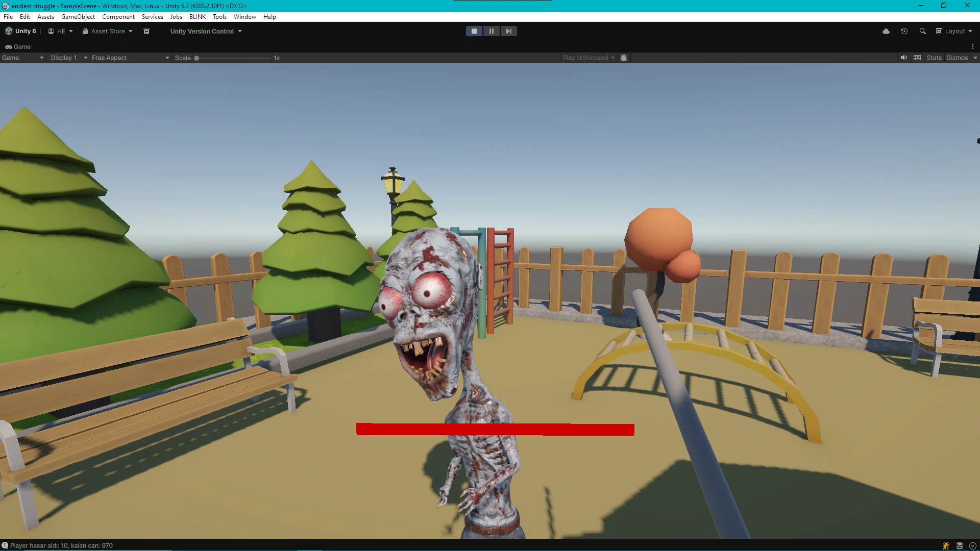
Task: Open the Display 1 dropdown
Action: point(69,58)
